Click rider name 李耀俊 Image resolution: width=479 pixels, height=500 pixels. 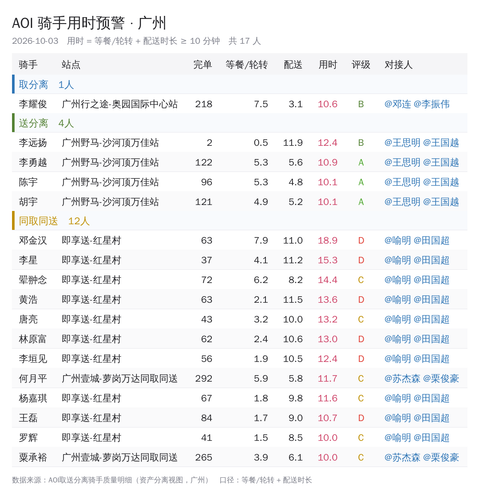[33, 104]
